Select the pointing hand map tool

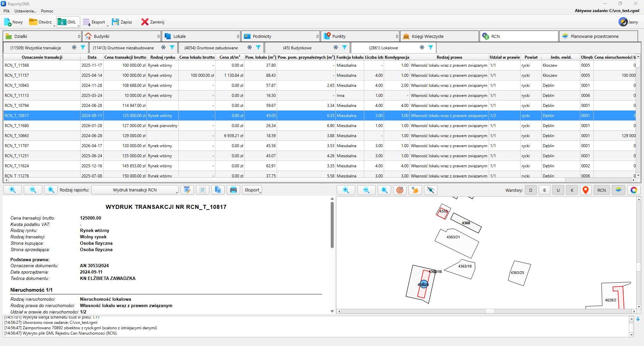(x=415, y=190)
